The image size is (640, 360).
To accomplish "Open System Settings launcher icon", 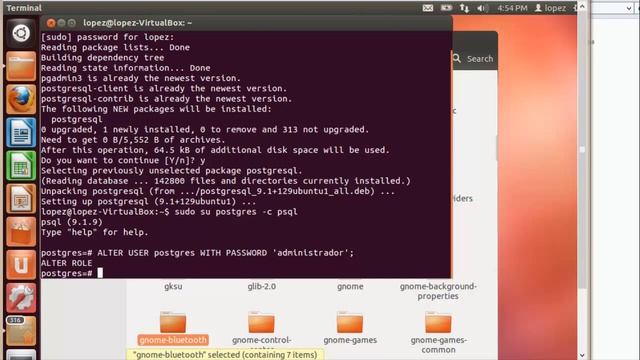I will [x=21, y=298].
